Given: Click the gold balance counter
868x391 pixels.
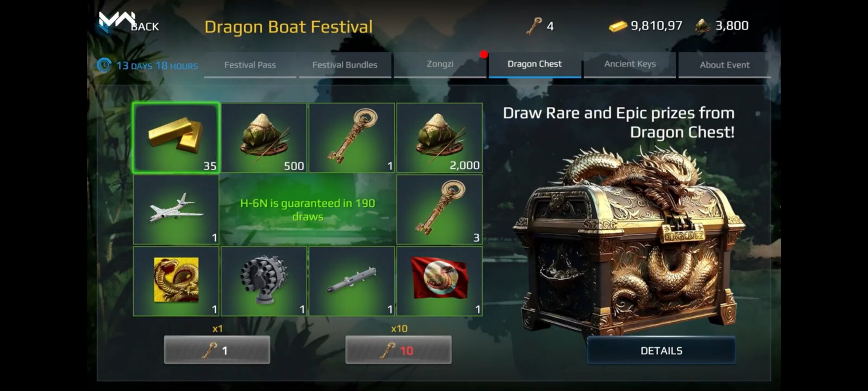Looking at the screenshot, I should click(x=645, y=26).
